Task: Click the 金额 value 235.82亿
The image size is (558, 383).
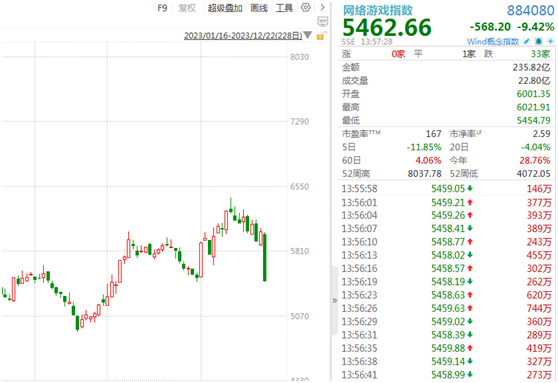Action: pos(531,67)
